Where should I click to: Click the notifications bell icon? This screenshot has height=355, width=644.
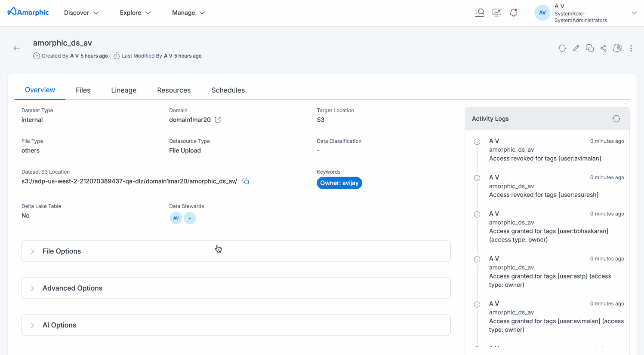tap(513, 13)
